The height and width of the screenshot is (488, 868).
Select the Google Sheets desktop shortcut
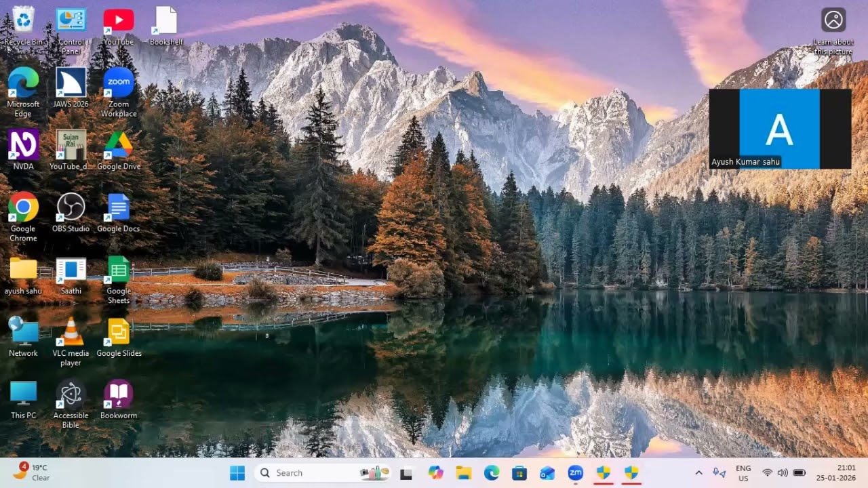click(x=119, y=279)
